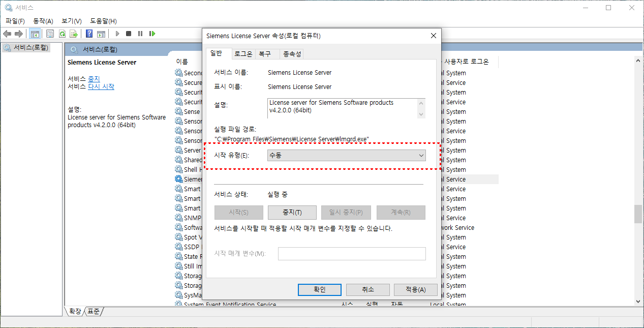Click the gear icon beside Shared row
Screen dimensions: 644x328
click(178, 160)
